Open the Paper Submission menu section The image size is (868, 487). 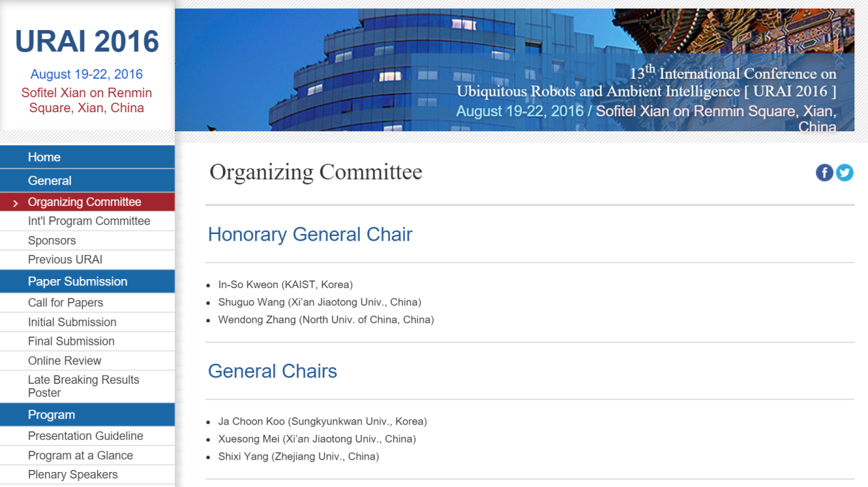point(77,281)
